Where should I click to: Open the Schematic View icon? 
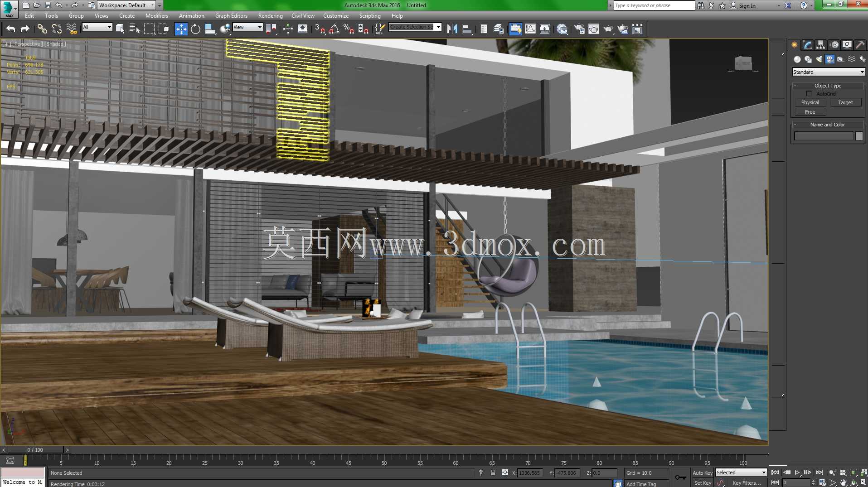(545, 29)
